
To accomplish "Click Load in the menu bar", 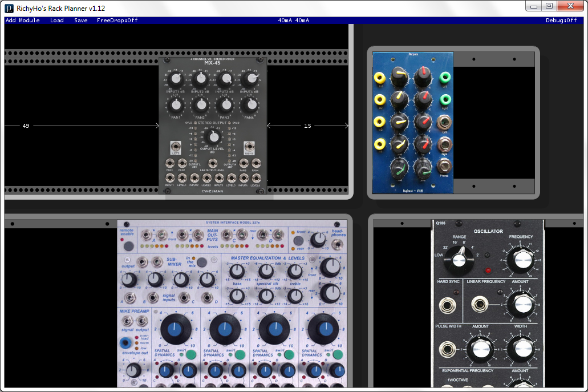I will tap(56, 20).
